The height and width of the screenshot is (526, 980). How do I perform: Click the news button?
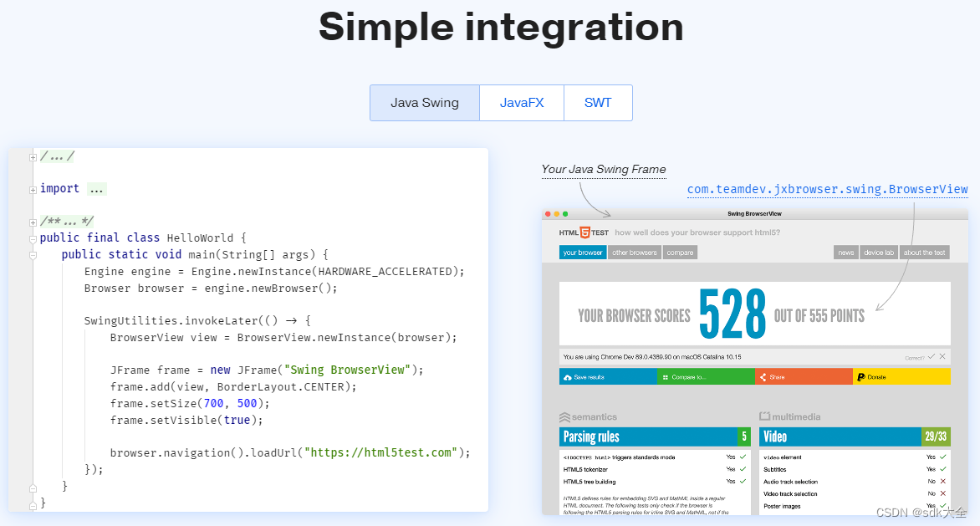tap(845, 253)
